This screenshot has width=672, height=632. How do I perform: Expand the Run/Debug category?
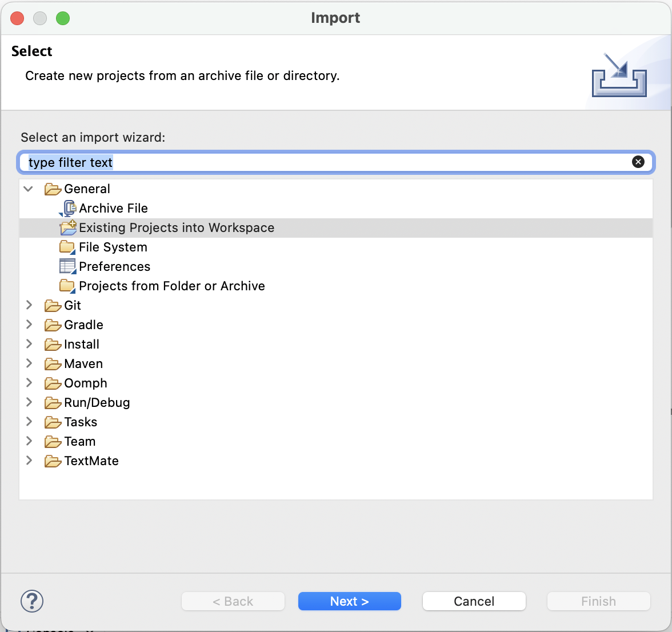[x=29, y=402]
